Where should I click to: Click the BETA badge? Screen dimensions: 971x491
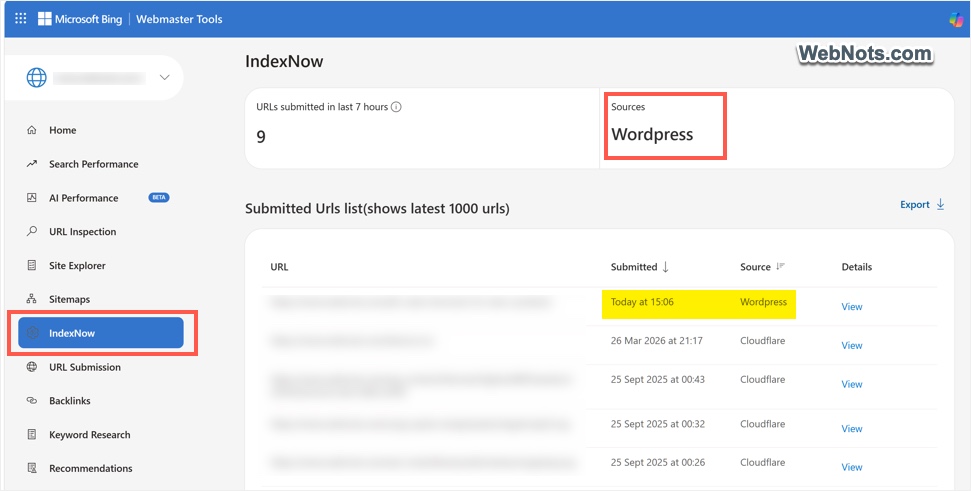coord(159,198)
